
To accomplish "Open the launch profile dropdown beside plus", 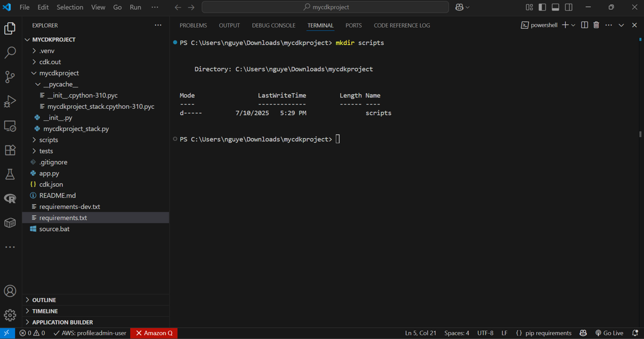I will [x=574, y=25].
